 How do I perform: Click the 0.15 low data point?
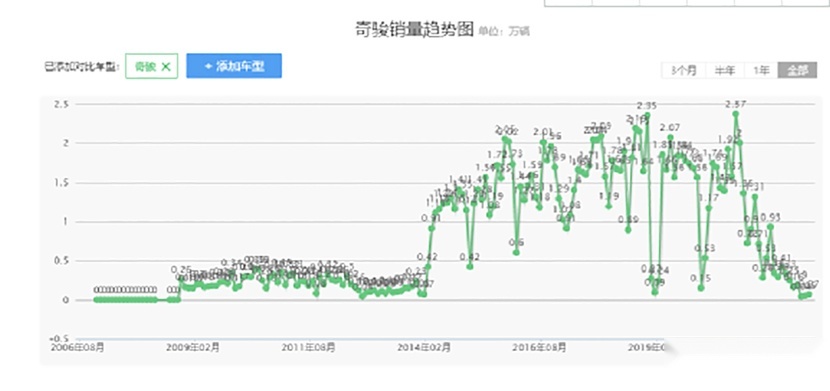point(701,288)
